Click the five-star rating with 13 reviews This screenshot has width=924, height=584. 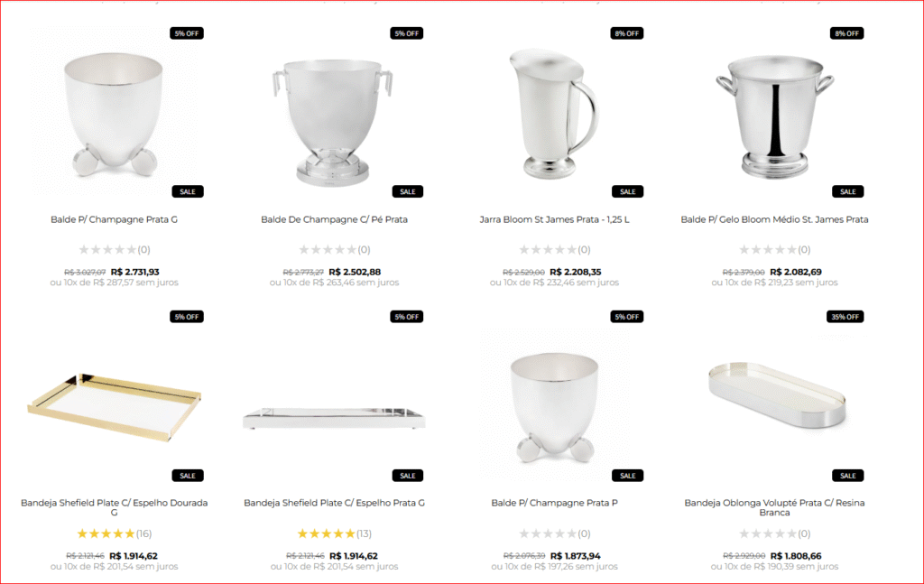326,533
